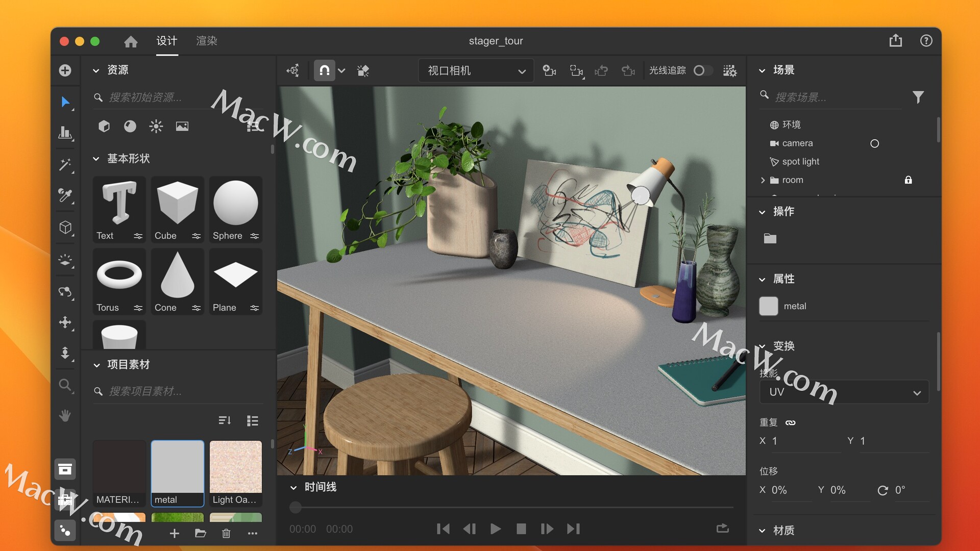Image resolution: width=980 pixels, height=551 pixels.
Task: Select the cube place tool
Action: (65, 227)
